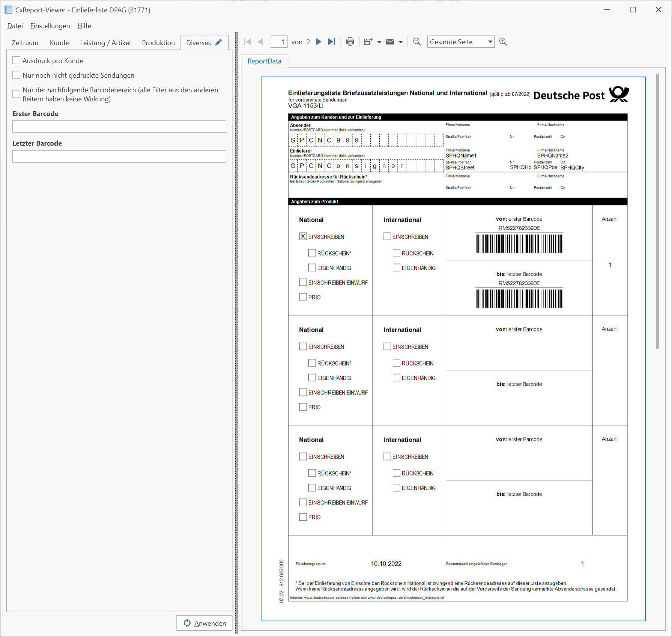Click the export report icon
672x637 pixels.
(x=368, y=42)
